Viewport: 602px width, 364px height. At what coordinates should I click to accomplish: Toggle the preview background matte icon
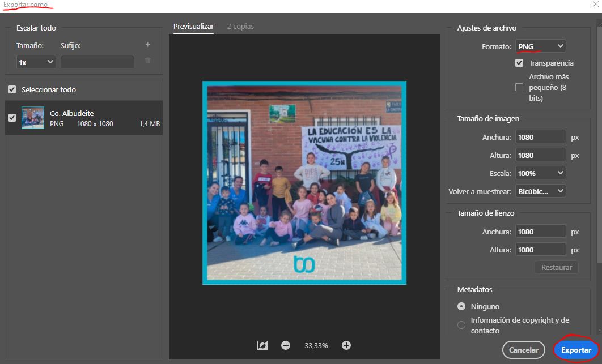pos(262,345)
